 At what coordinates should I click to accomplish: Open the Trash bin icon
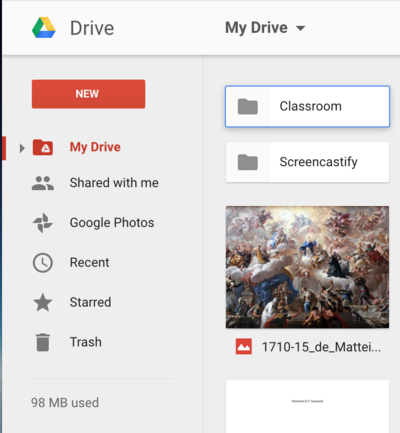tap(43, 342)
